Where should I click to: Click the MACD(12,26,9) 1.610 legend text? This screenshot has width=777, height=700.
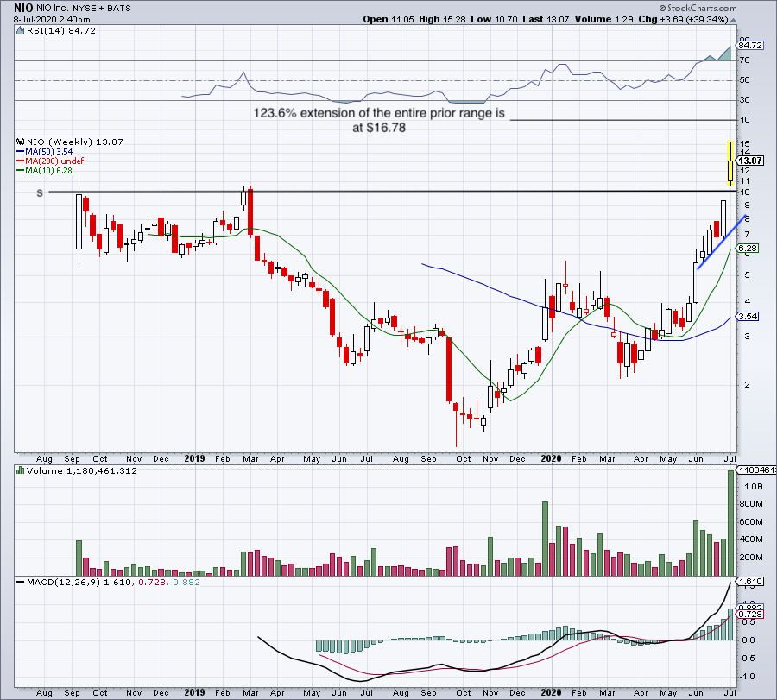pos(79,582)
